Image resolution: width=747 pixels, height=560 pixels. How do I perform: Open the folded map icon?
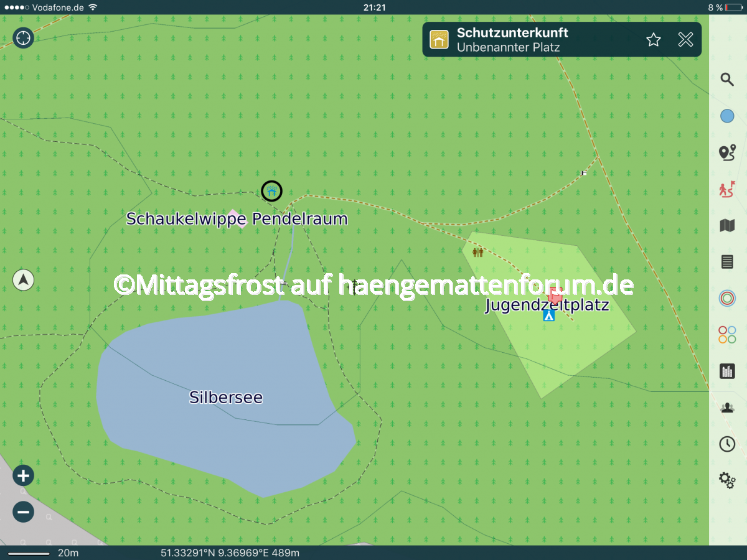click(726, 225)
